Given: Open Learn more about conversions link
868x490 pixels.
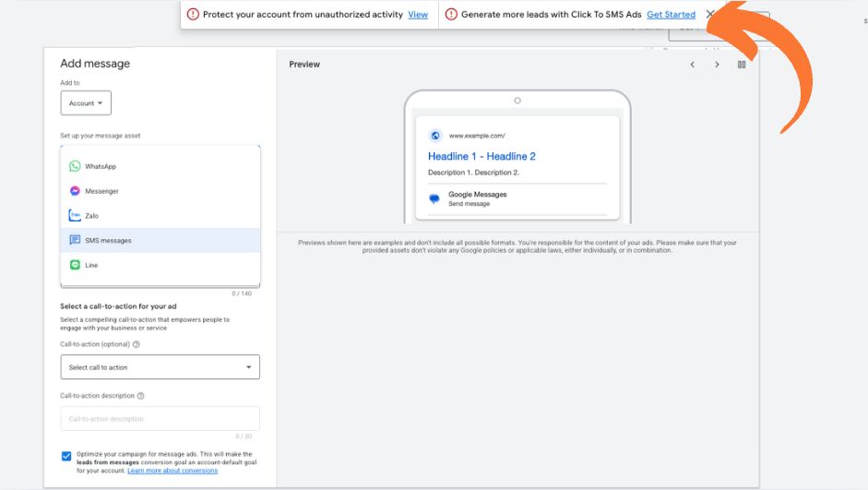Looking at the screenshot, I should [172, 471].
